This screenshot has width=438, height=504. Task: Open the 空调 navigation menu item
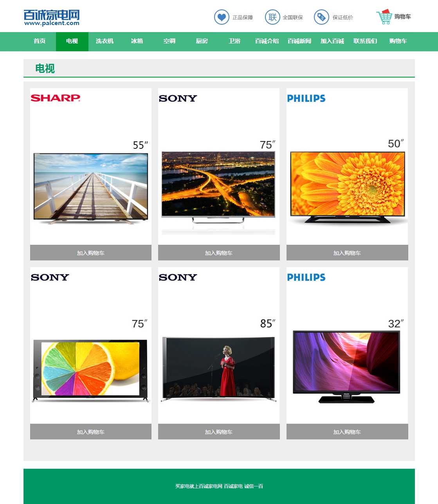[x=169, y=41]
